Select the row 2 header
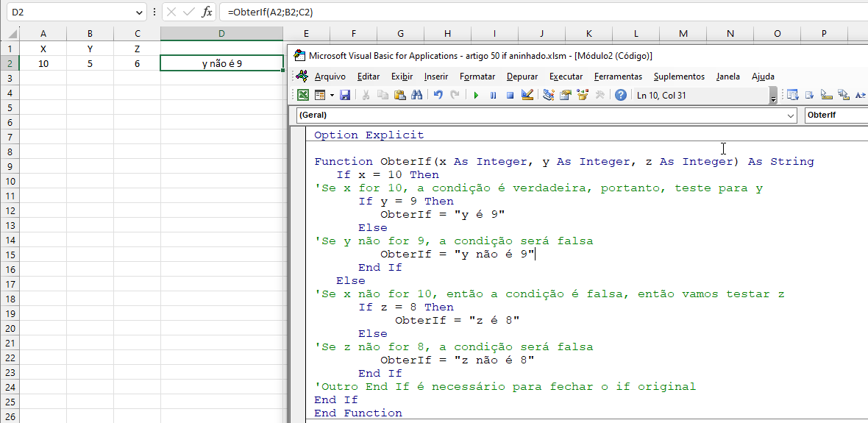 [x=10, y=64]
